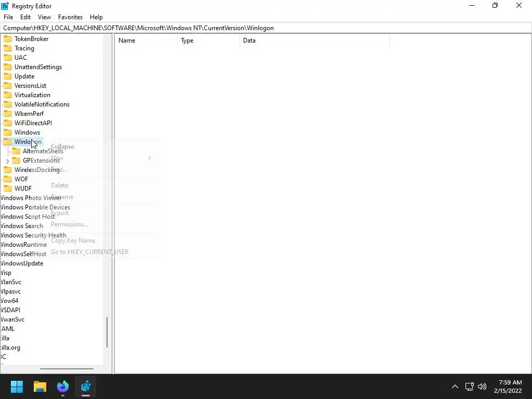Choose Go to HKEY_CURRENT_USER menu entry

coord(89,252)
